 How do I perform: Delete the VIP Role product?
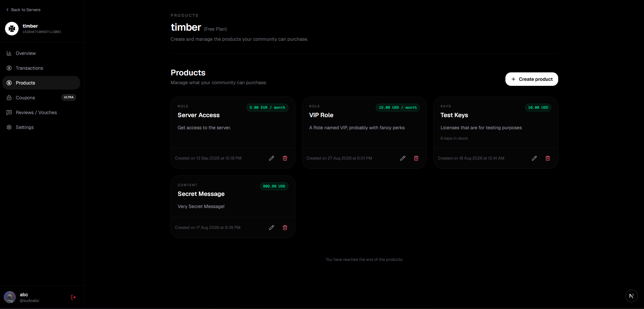pyautogui.click(x=416, y=158)
